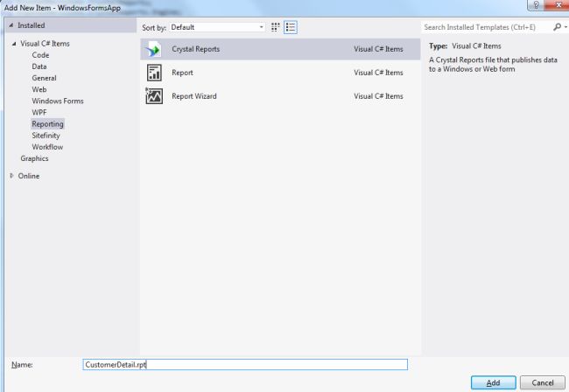Viewport: 569px width, 392px height.
Task: Click the Crystal Reports template icon
Action: coord(153,49)
